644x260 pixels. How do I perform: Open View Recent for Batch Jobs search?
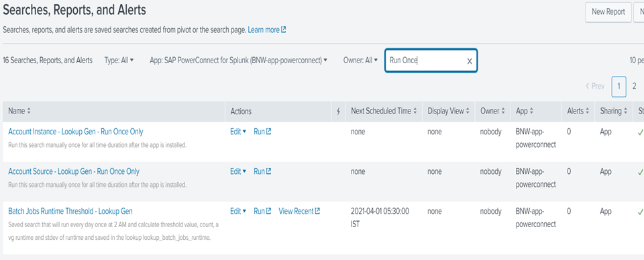tap(299, 211)
